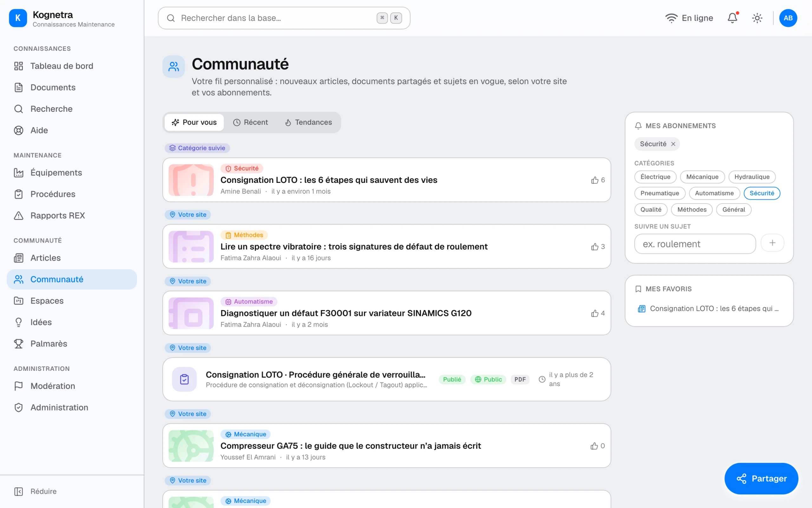Viewport: 812px width, 508px height.
Task: Go to Articles in sidebar
Action: point(72,258)
